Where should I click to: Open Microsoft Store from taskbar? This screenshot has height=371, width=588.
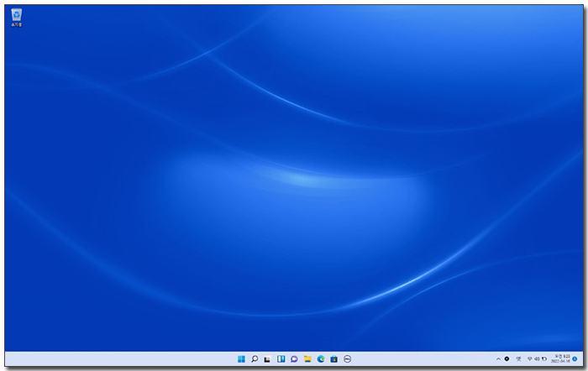[333, 359]
